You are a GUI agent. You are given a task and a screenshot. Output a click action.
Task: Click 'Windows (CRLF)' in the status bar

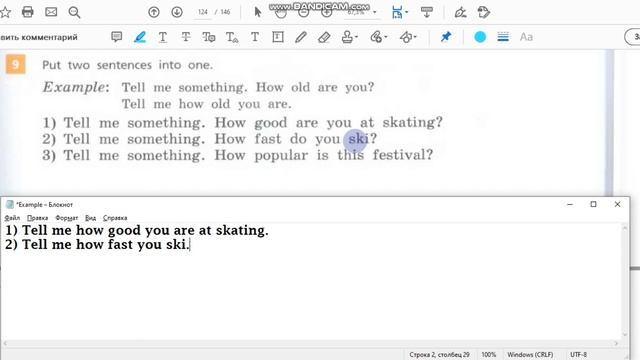click(530, 355)
